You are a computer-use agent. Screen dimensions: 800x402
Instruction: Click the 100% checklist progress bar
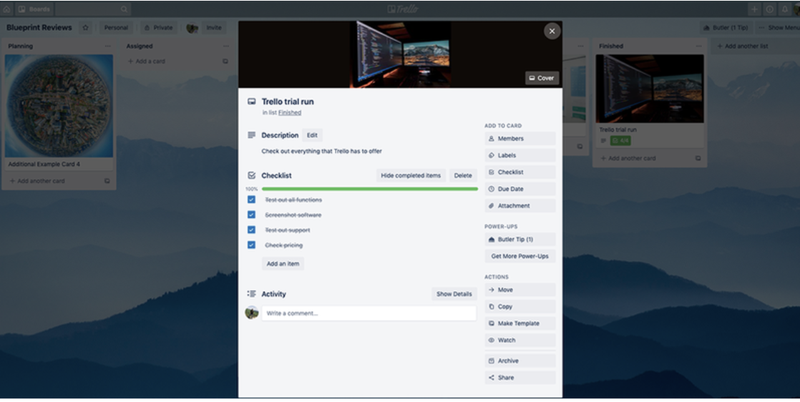click(x=369, y=189)
